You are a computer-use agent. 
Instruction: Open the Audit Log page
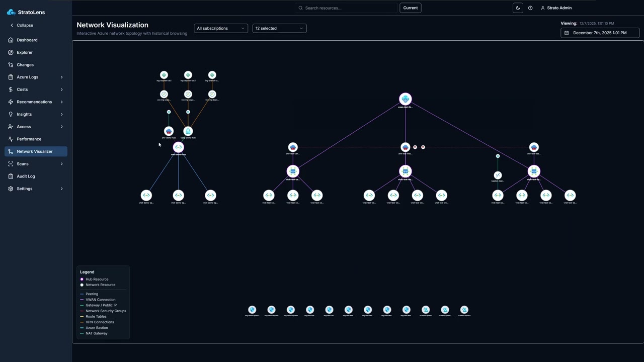(x=35, y=176)
